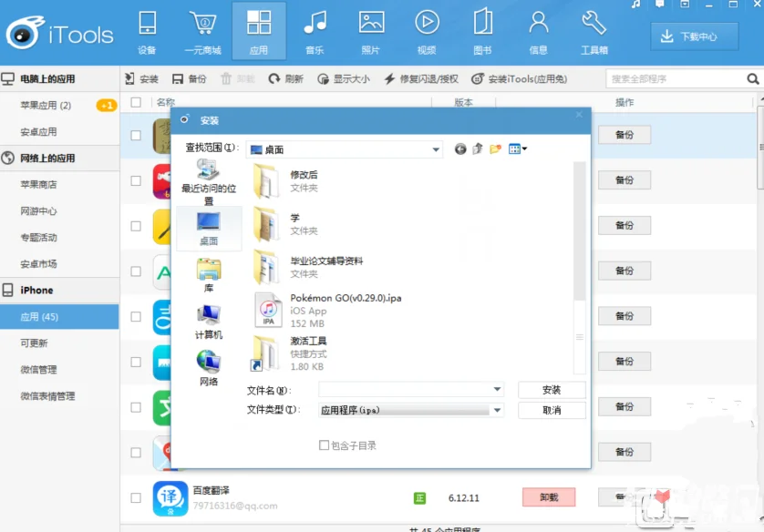Click the 版本 column header

(463, 102)
